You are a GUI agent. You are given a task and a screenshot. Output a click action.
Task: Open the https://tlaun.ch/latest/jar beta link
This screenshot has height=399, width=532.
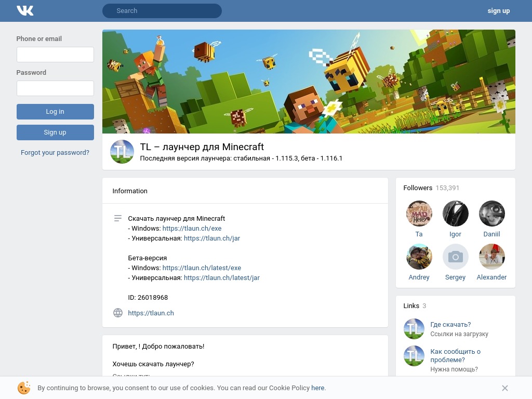221,277
